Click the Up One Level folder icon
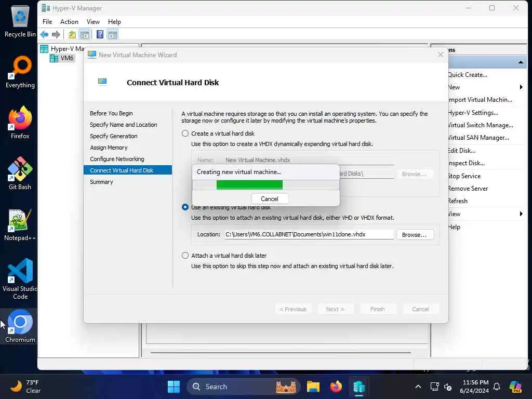532x399 pixels. [x=72, y=34]
